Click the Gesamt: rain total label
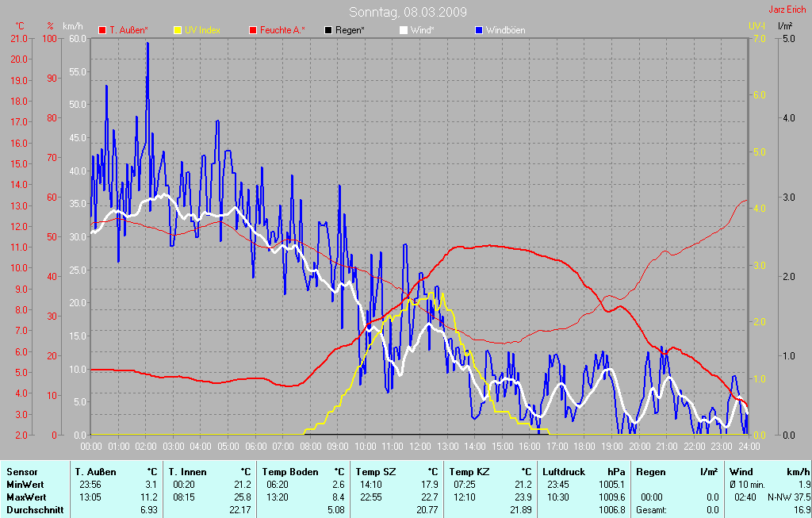 click(x=652, y=510)
